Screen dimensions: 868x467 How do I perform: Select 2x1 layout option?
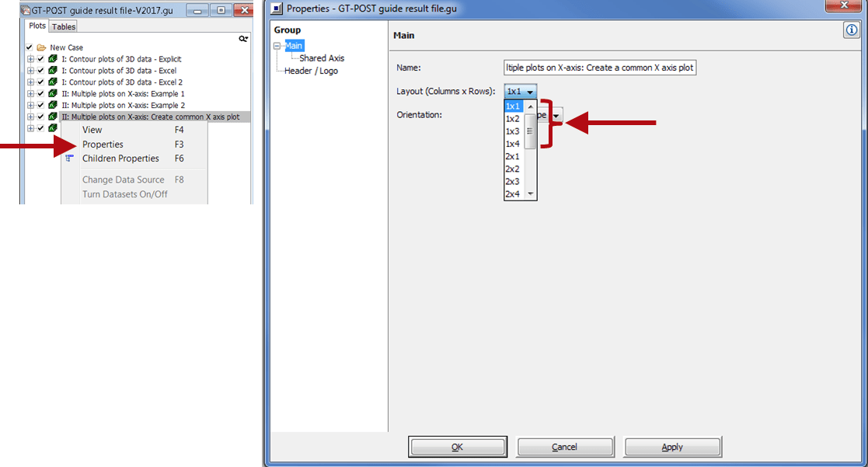pyautogui.click(x=514, y=156)
